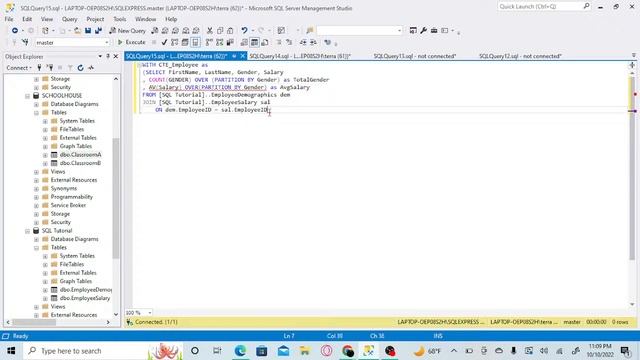The height and width of the screenshot is (360, 640).
Task: Expand dbo.EmployeeSalary table node
Action: (x=45, y=298)
